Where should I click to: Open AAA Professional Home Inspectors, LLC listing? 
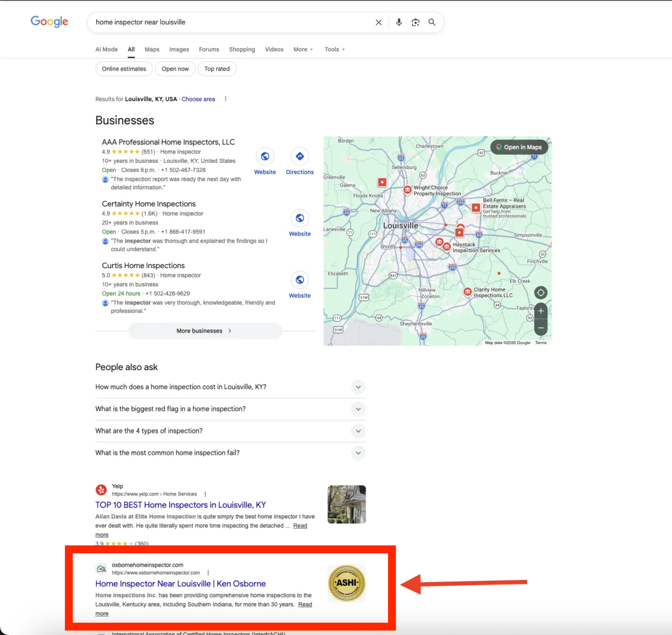point(168,142)
